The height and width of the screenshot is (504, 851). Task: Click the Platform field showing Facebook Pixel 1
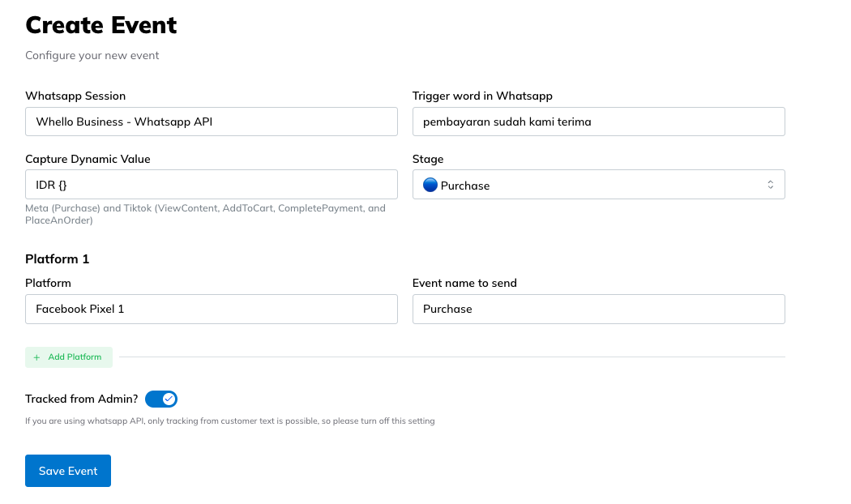(x=211, y=309)
